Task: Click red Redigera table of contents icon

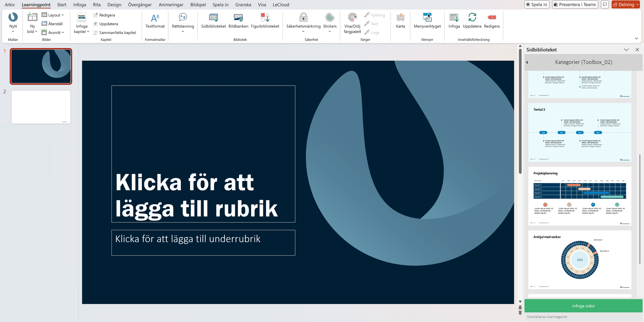Action: pyautogui.click(x=492, y=18)
